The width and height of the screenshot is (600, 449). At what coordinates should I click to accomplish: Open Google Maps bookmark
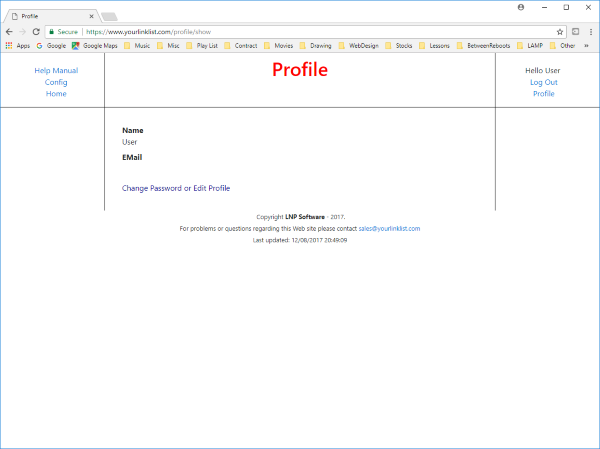(x=95, y=45)
